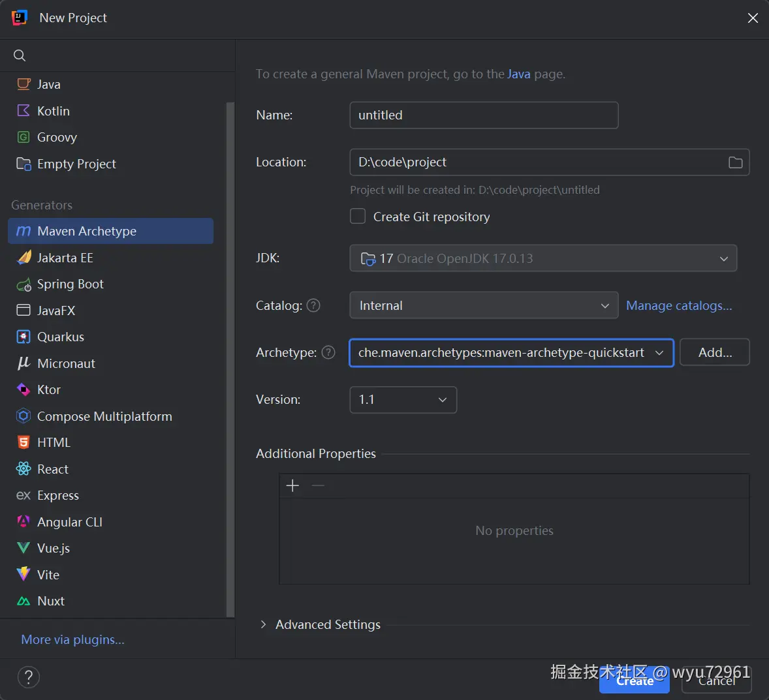Click the Vite lightning icon
This screenshot has height=700, width=769.
coord(24,575)
